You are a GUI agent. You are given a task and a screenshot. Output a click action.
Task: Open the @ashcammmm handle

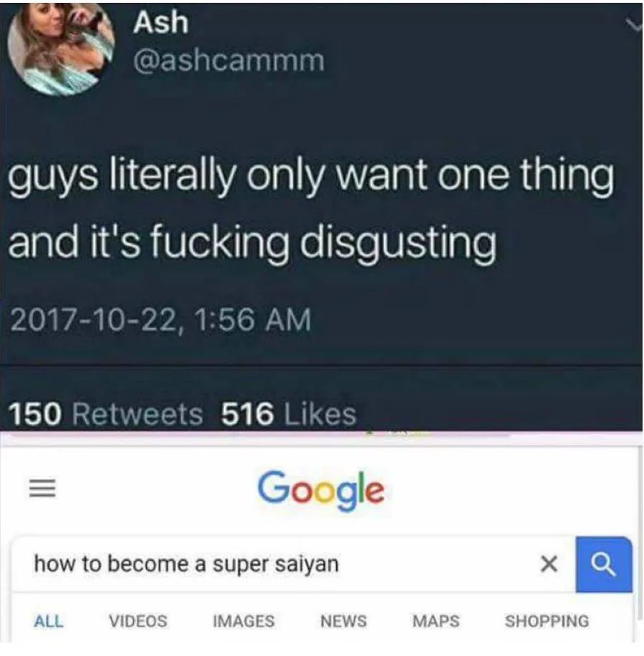(x=228, y=61)
